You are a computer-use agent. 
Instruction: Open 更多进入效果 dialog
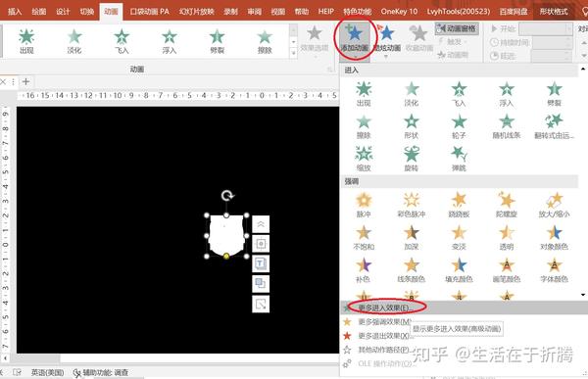tap(382, 308)
